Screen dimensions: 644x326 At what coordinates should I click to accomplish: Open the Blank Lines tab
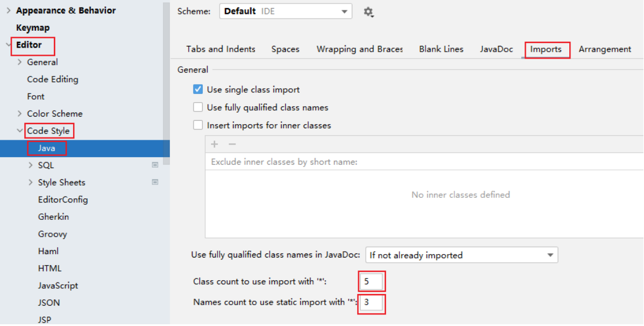[x=441, y=49]
